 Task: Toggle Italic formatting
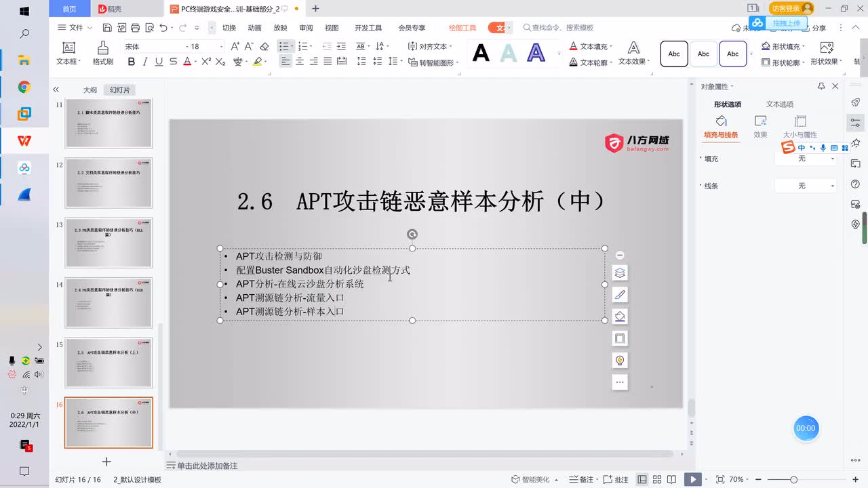(145, 62)
